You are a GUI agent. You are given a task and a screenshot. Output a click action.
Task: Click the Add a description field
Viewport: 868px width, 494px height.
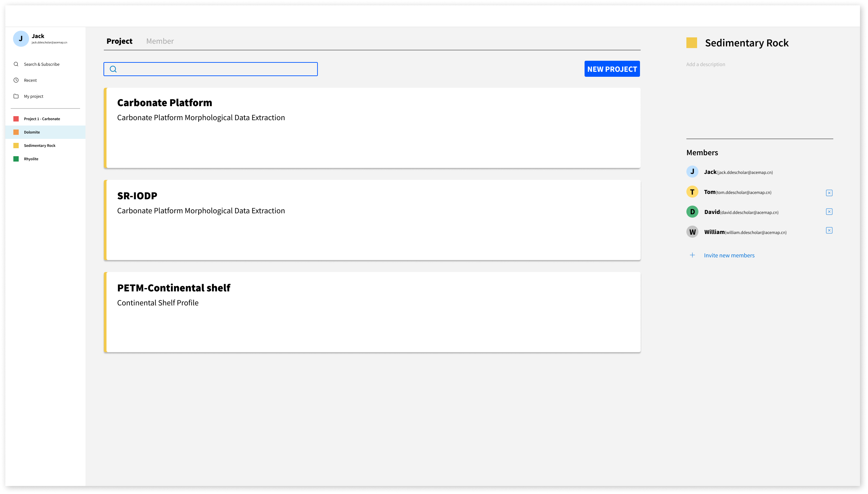click(705, 64)
